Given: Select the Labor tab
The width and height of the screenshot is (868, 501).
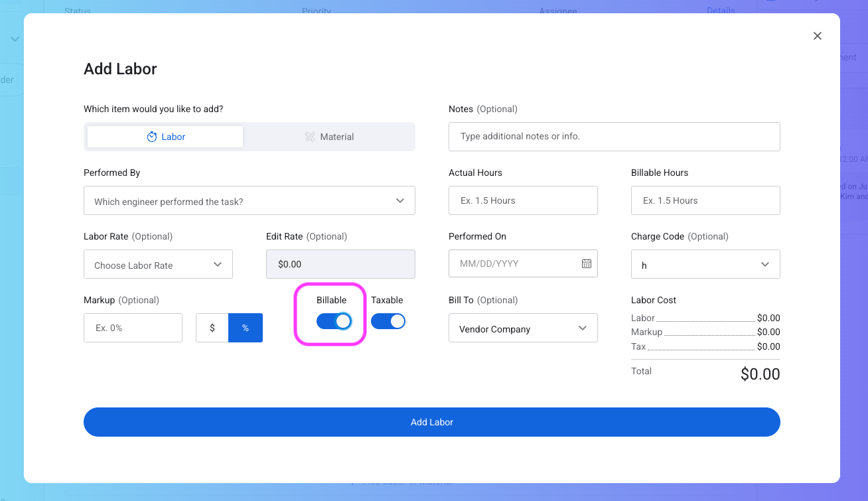Looking at the screenshot, I should (165, 137).
